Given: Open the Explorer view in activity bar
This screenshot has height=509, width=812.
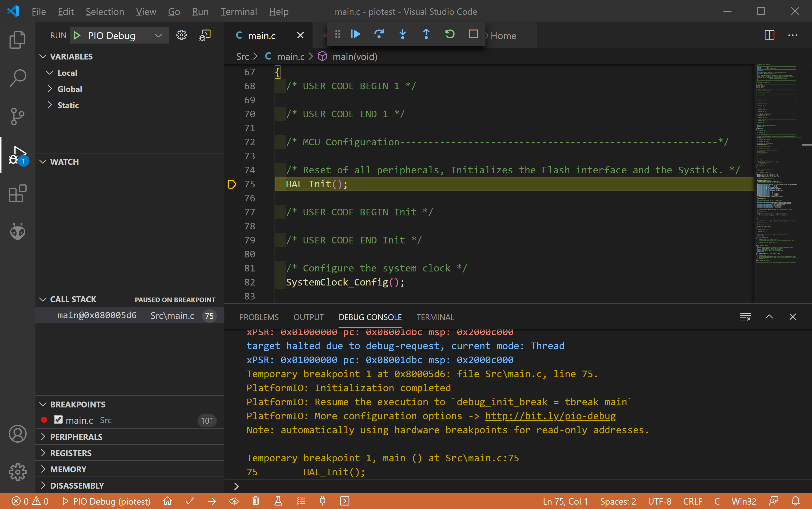Looking at the screenshot, I should tap(17, 40).
